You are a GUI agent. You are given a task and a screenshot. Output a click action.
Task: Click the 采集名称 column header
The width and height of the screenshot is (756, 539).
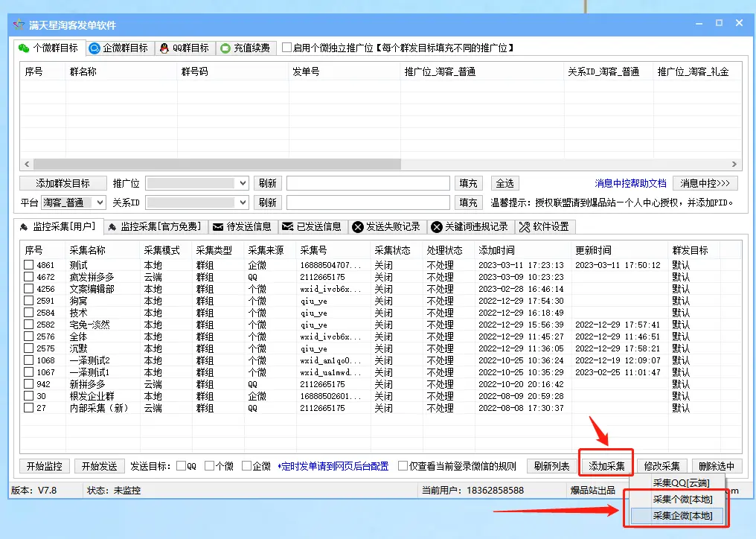pos(103,250)
